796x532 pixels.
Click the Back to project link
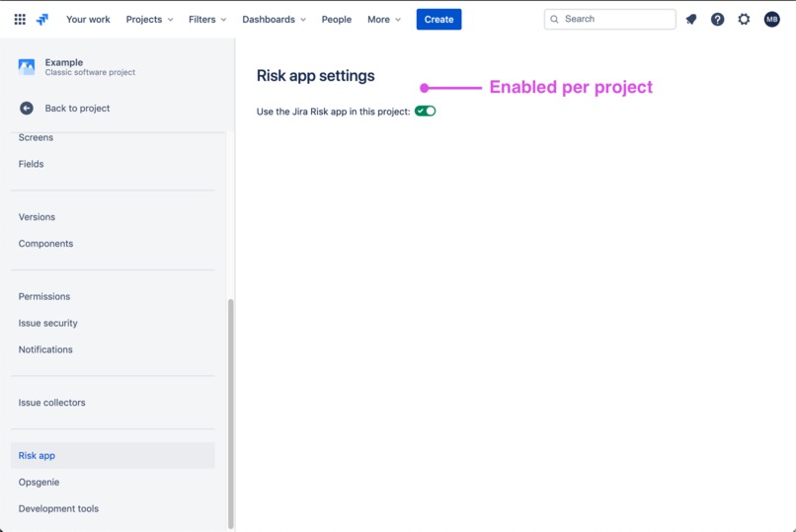coord(77,108)
